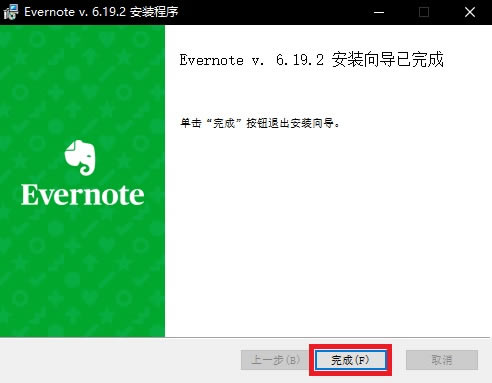Click the heading 'Evernote v. 6.19.2 安装向导已完成'
Screen dimensions: 492x383
(x=312, y=60)
